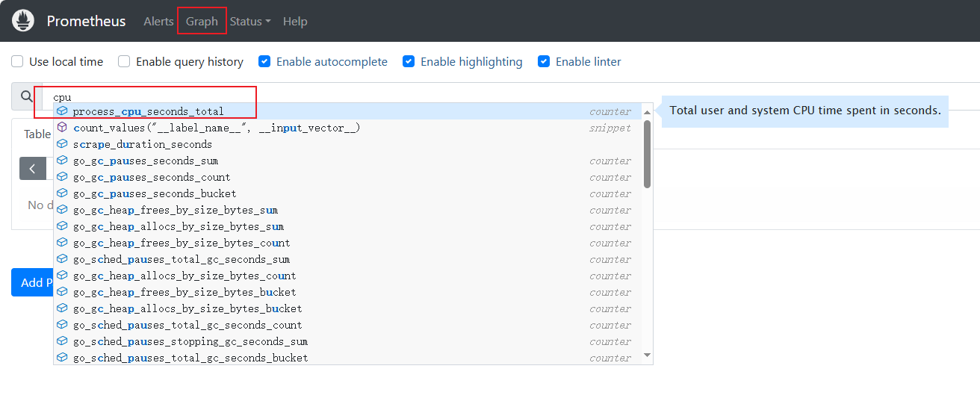The width and height of the screenshot is (980, 407).
Task: Click the Prometheus torch logo icon
Action: pyautogui.click(x=23, y=21)
